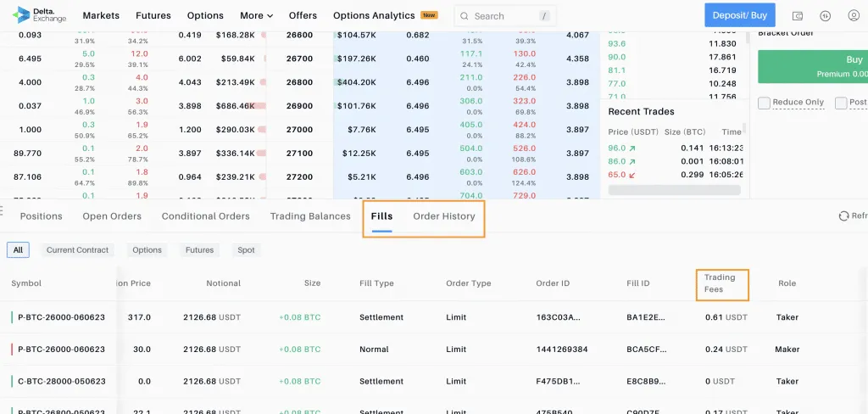Open the user profile icon
868x414 pixels.
pyautogui.click(x=854, y=15)
